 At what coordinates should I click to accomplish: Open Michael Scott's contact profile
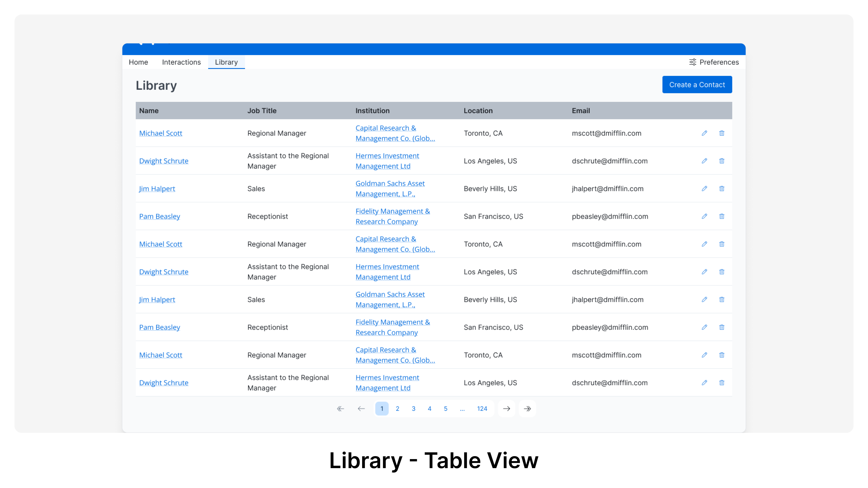pos(161,133)
